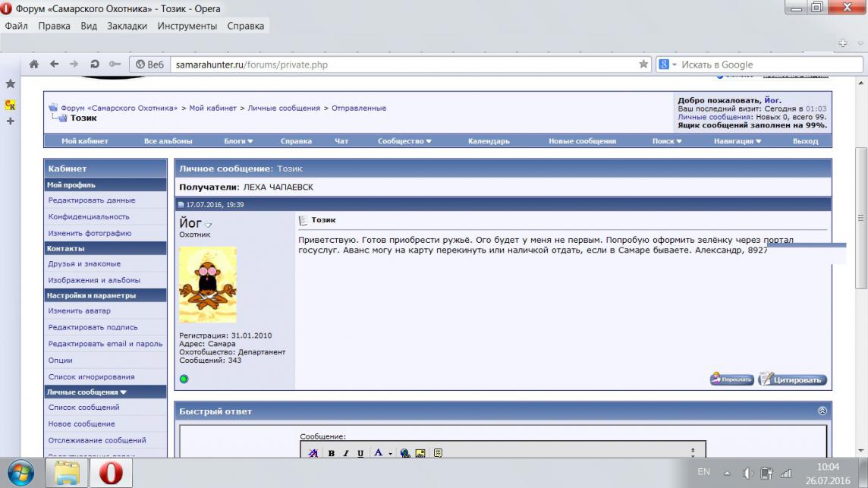
Task: Click the insert image icon in editor
Action: [420, 453]
